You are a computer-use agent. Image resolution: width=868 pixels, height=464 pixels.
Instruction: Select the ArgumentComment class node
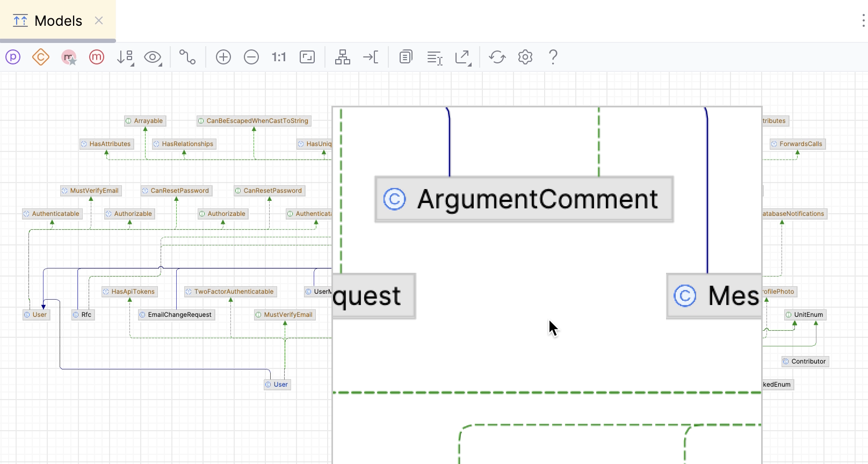tap(524, 199)
